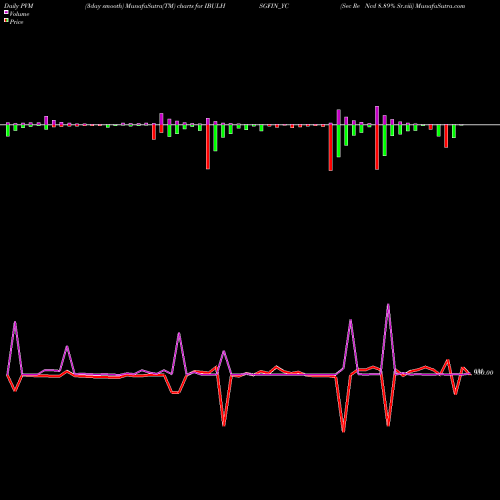Select the Volume legend label

(19, 14)
